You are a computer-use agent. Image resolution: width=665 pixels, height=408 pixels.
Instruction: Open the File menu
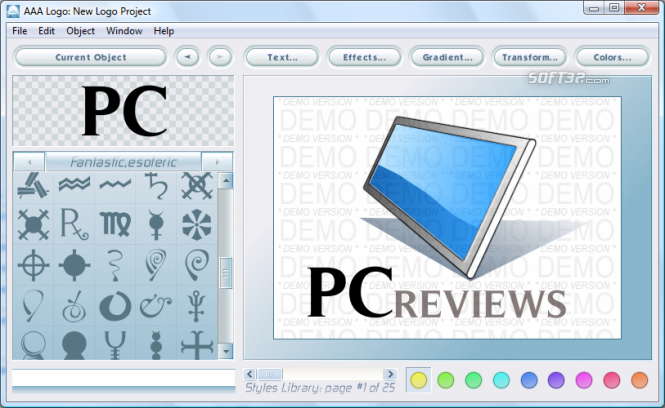pos(20,31)
